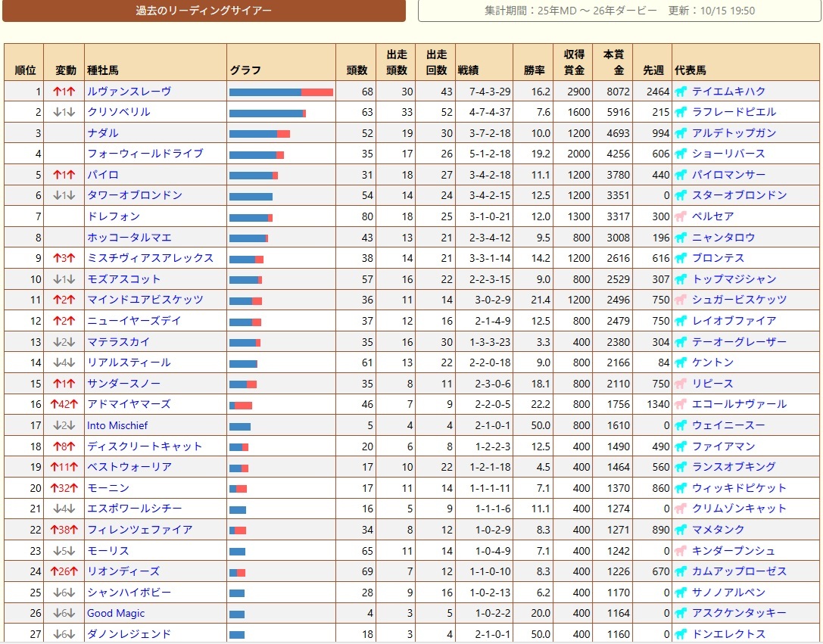
Task: Click the pink horse icon beside ベルセア
Action: (x=681, y=216)
